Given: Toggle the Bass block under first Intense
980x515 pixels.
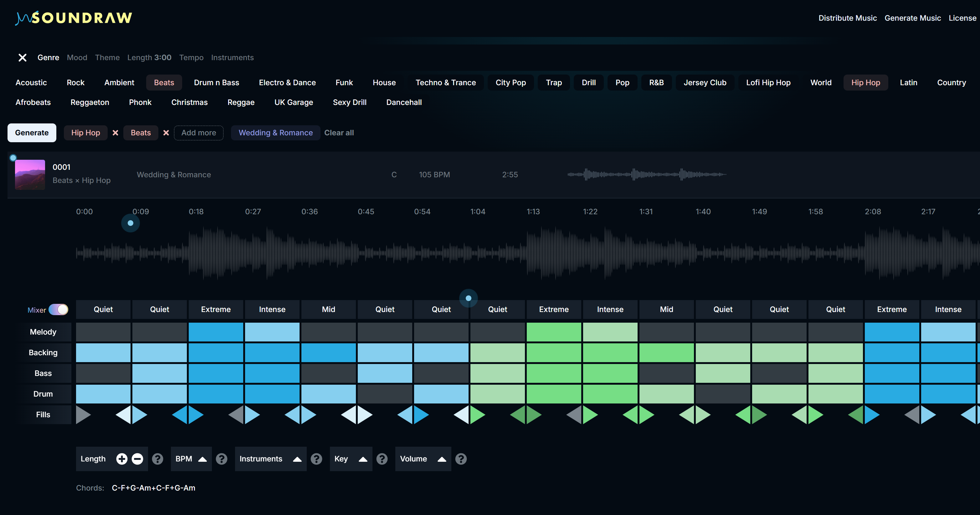Looking at the screenshot, I should [x=272, y=373].
